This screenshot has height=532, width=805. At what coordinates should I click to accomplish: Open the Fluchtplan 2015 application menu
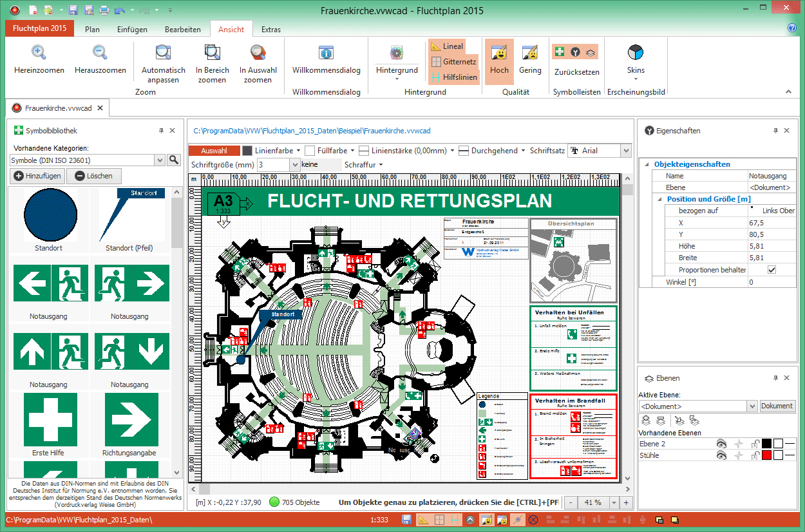pos(39,29)
